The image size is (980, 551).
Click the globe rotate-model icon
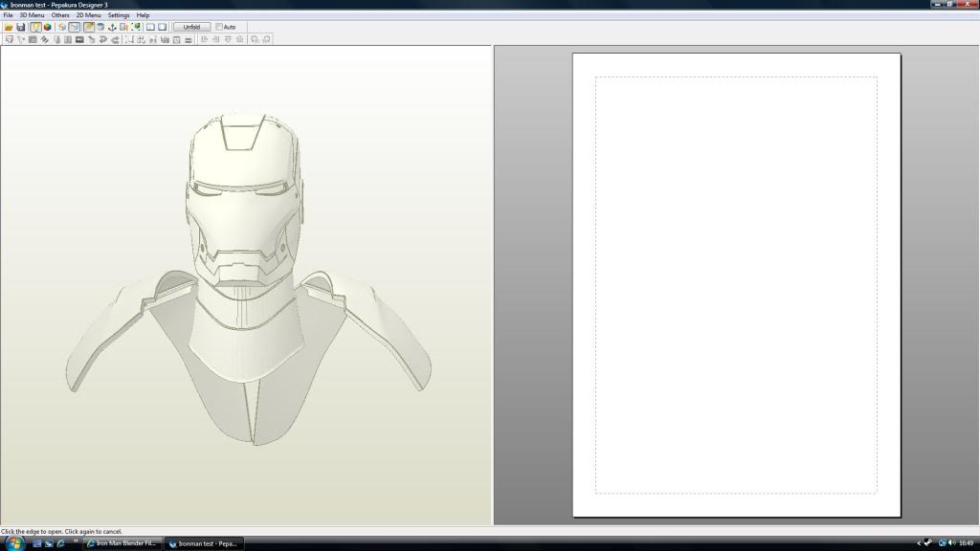click(62, 27)
